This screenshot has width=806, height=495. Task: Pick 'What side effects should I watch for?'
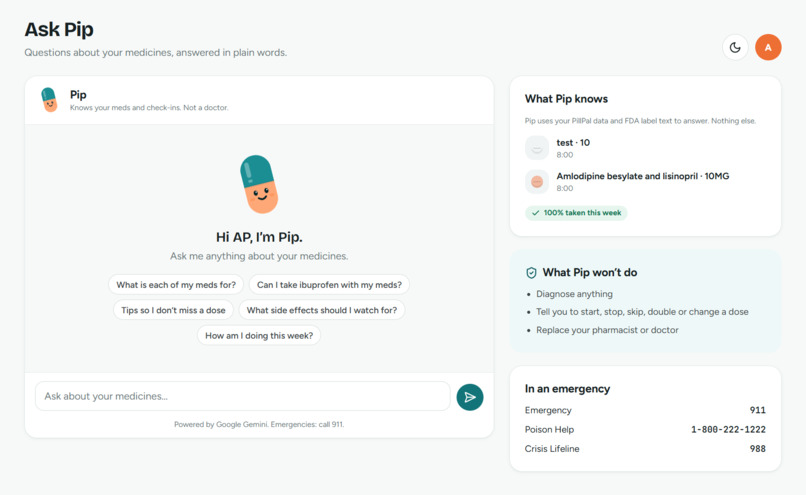322,310
